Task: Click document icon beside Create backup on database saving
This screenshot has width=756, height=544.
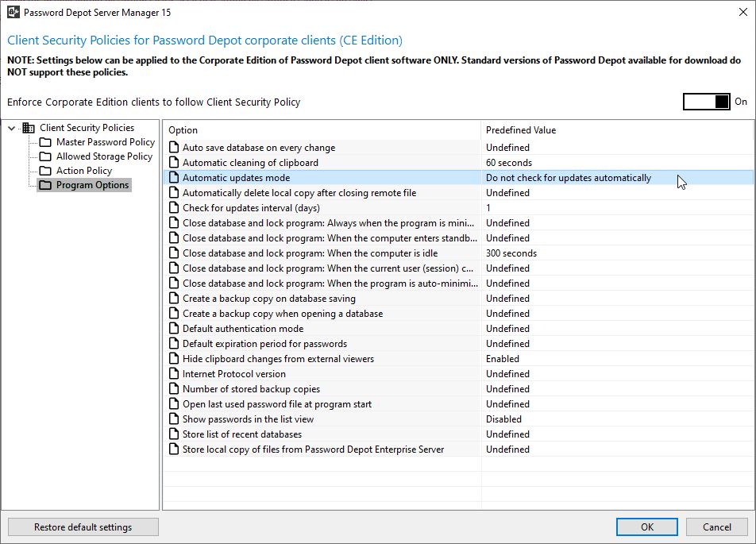Action: point(174,299)
